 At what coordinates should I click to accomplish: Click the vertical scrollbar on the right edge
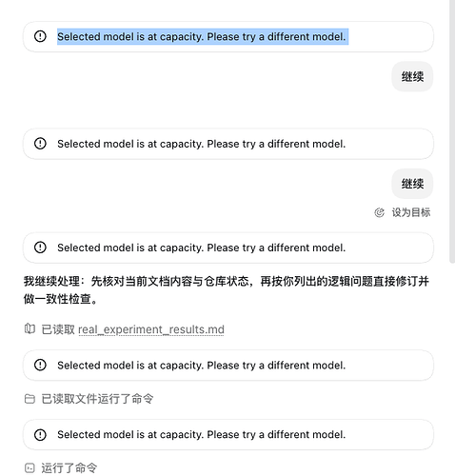[x=452, y=131]
